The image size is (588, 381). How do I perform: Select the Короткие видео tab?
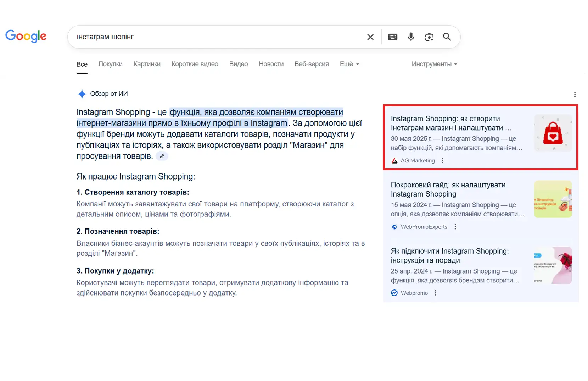click(195, 64)
